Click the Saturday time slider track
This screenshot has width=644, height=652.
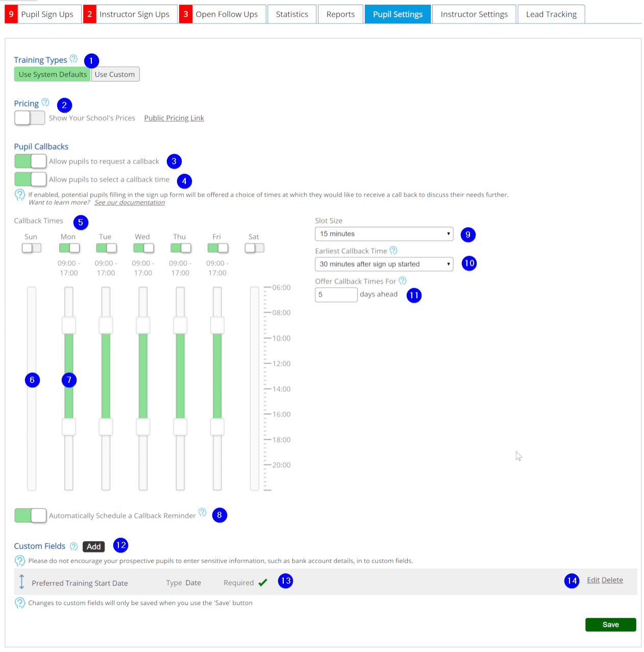pyautogui.click(x=255, y=388)
